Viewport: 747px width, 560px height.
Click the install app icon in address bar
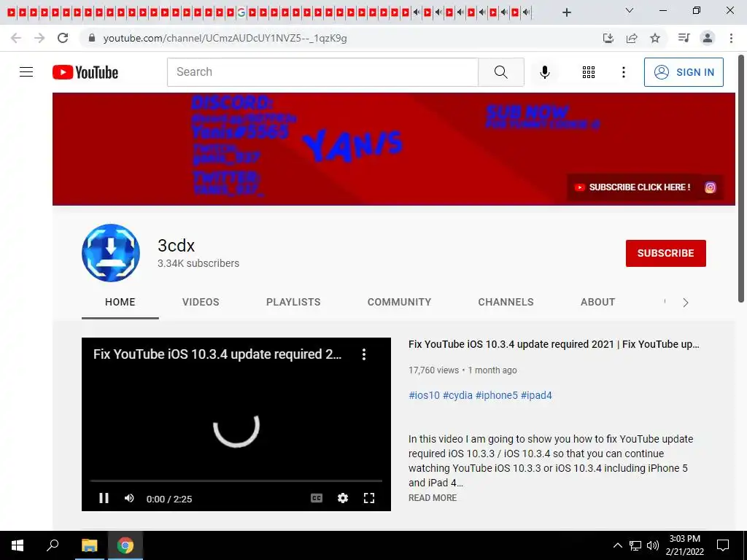click(608, 38)
